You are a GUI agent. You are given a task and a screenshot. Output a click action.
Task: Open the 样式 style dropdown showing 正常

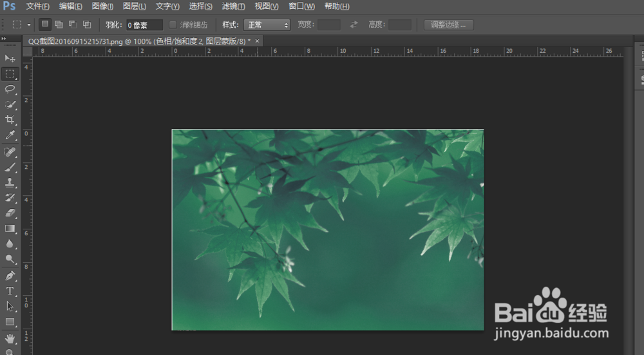click(267, 24)
